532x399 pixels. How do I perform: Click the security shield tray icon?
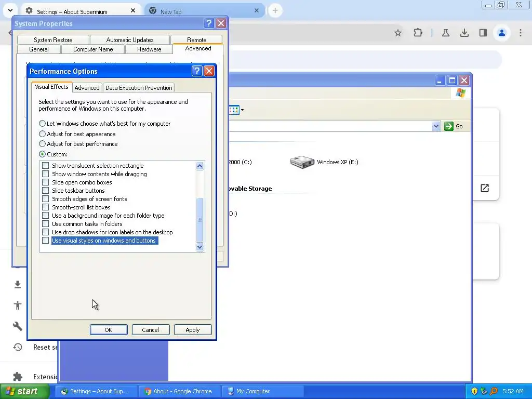[474, 391]
